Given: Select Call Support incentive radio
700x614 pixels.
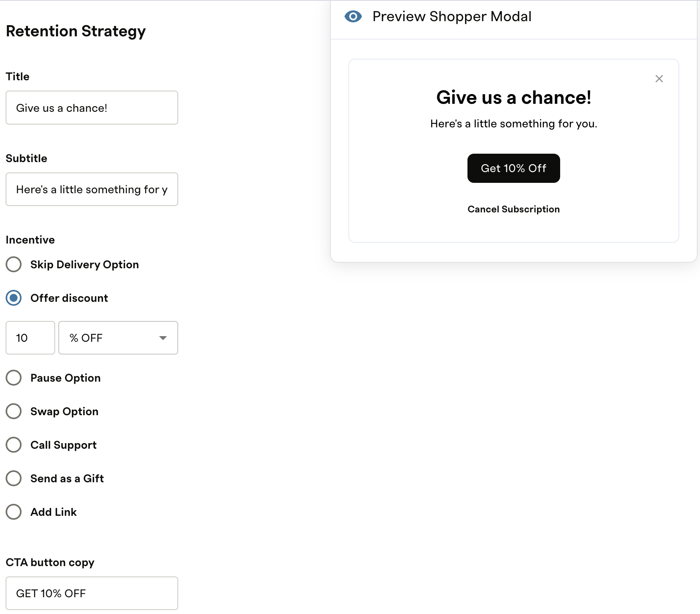Looking at the screenshot, I should click(14, 445).
